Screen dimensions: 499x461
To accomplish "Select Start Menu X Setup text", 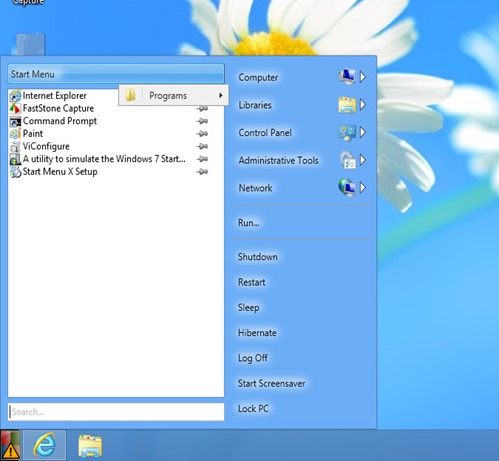I will pyautogui.click(x=60, y=172).
